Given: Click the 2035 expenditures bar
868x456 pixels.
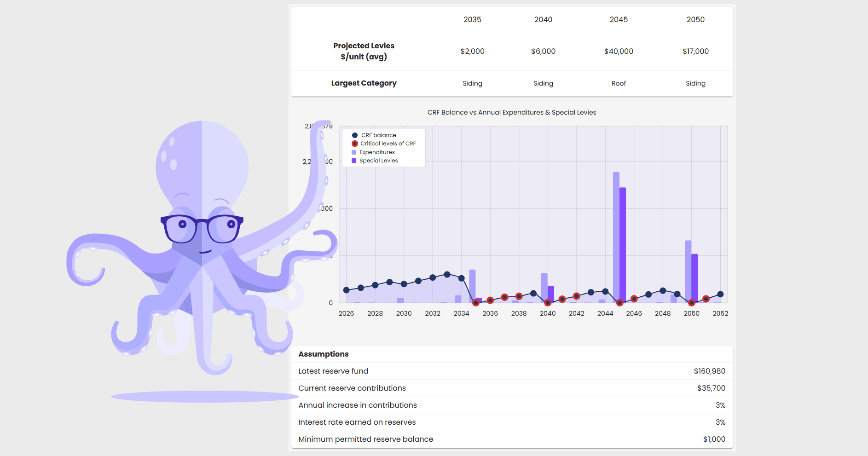Looking at the screenshot, I should 472,286.
